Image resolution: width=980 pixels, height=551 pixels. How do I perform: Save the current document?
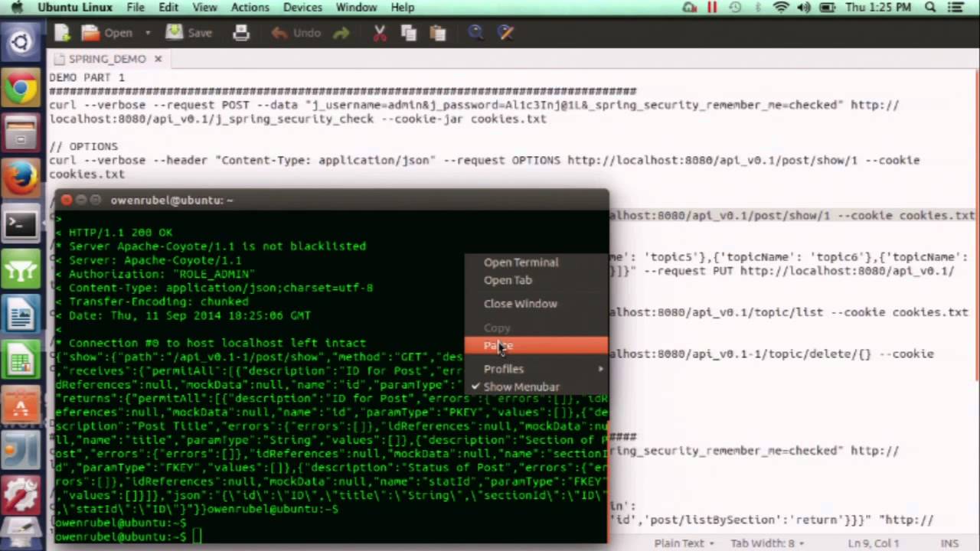189,33
